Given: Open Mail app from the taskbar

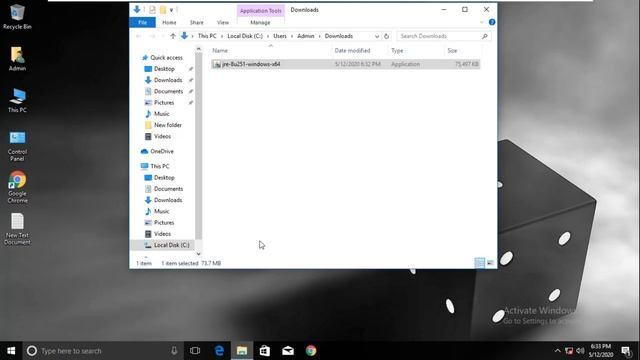Looking at the screenshot, I should (x=288, y=351).
